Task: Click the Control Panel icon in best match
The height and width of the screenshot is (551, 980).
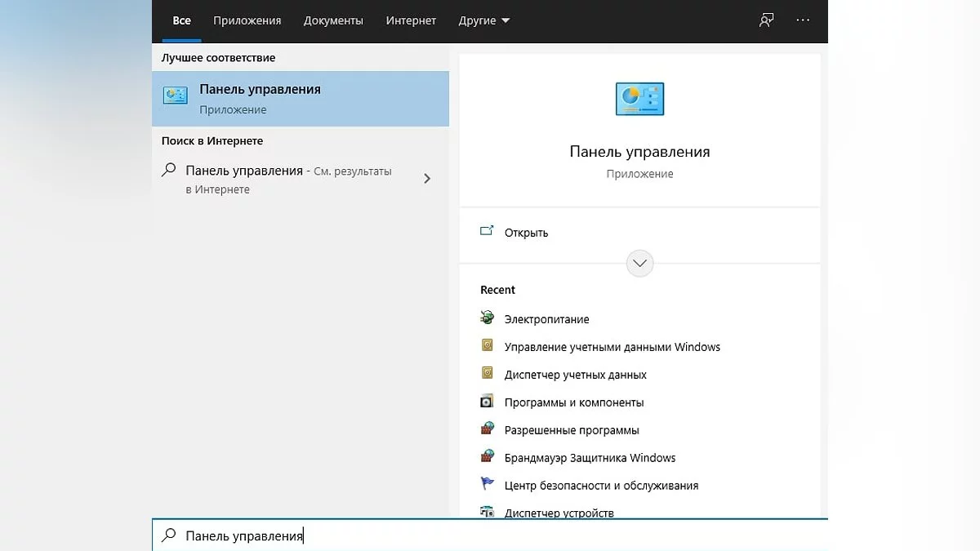Action: coord(176,96)
